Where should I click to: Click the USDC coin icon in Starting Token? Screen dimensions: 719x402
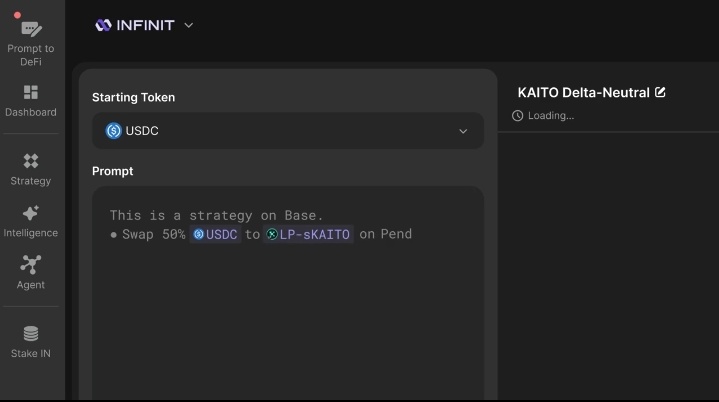pos(114,131)
